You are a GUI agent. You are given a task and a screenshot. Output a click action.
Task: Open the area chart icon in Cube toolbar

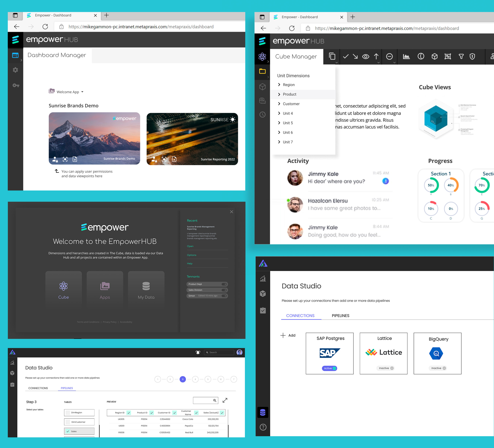(406, 57)
